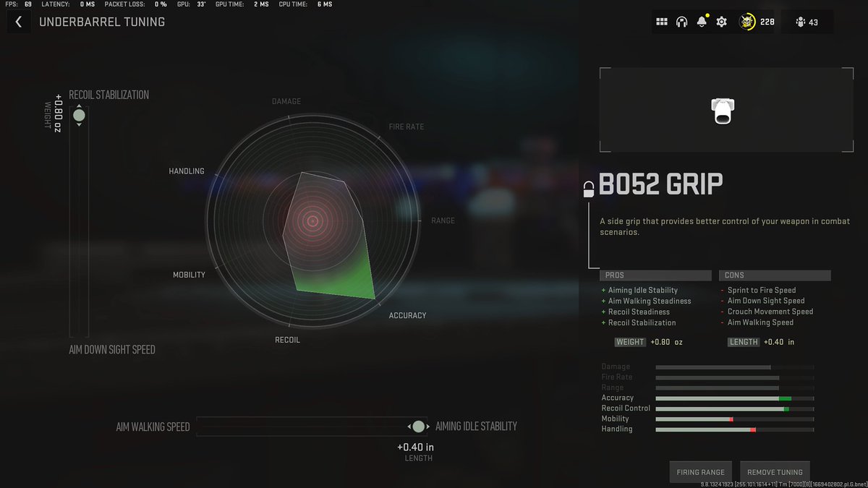This screenshot has width=868, height=488.
Task: Click the REMOVE TUNING button
Action: click(x=775, y=472)
